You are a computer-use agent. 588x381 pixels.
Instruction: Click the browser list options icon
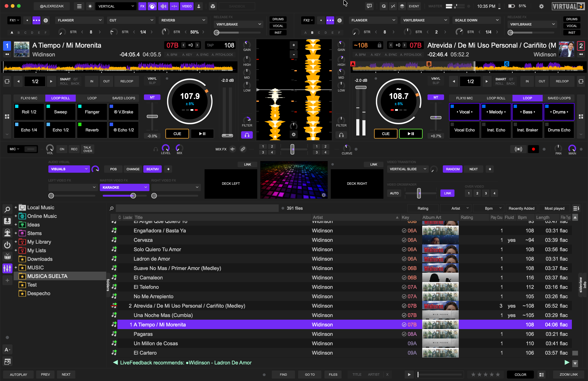[576, 208]
